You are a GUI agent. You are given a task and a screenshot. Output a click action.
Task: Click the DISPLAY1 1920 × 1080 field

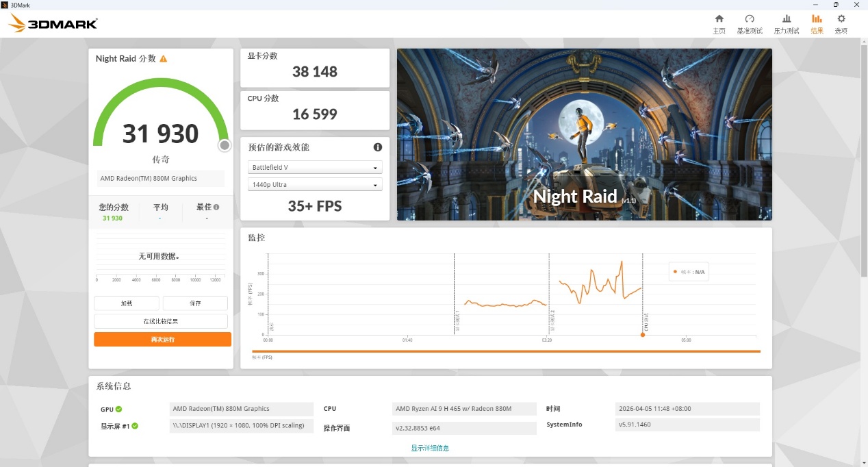242,426
